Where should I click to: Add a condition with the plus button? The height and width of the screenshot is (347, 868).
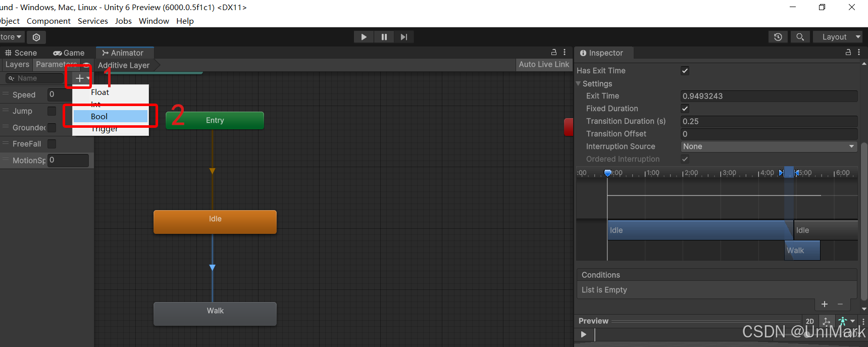point(825,304)
